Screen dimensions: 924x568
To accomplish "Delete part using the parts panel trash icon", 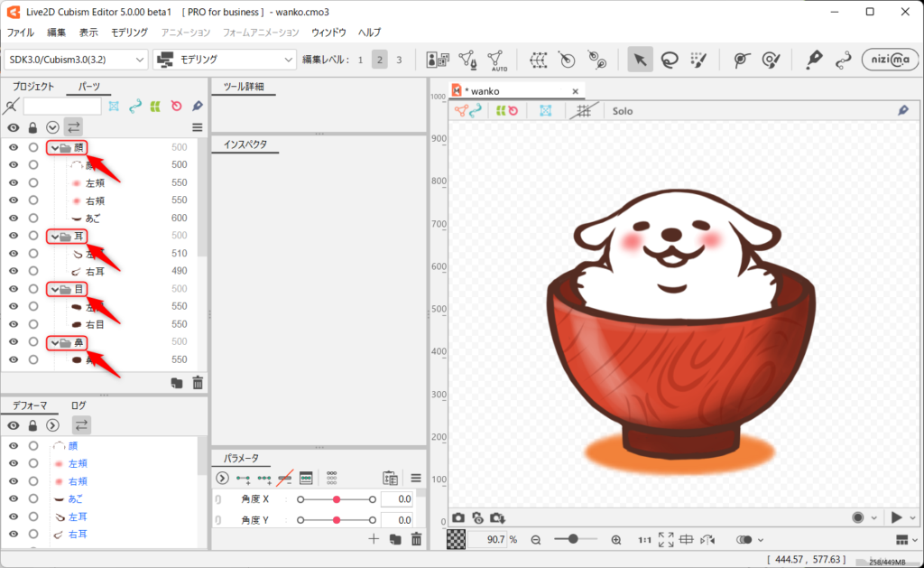I will tap(198, 383).
